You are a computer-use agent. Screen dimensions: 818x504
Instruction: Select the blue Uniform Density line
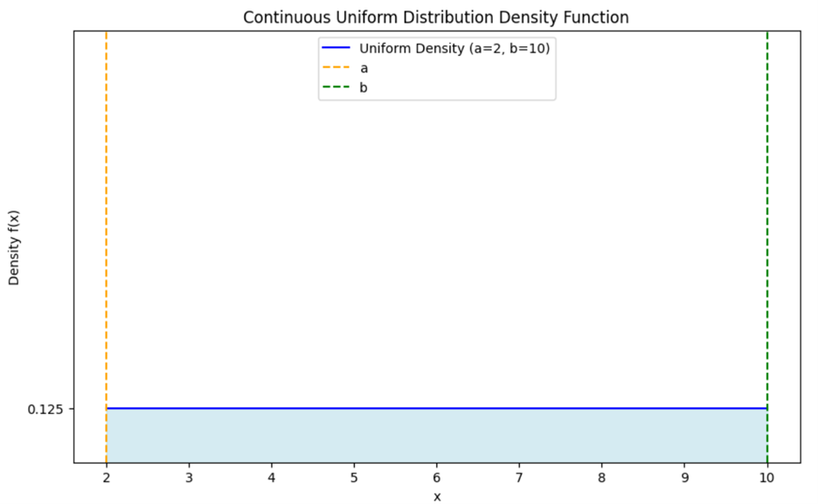[437, 406]
